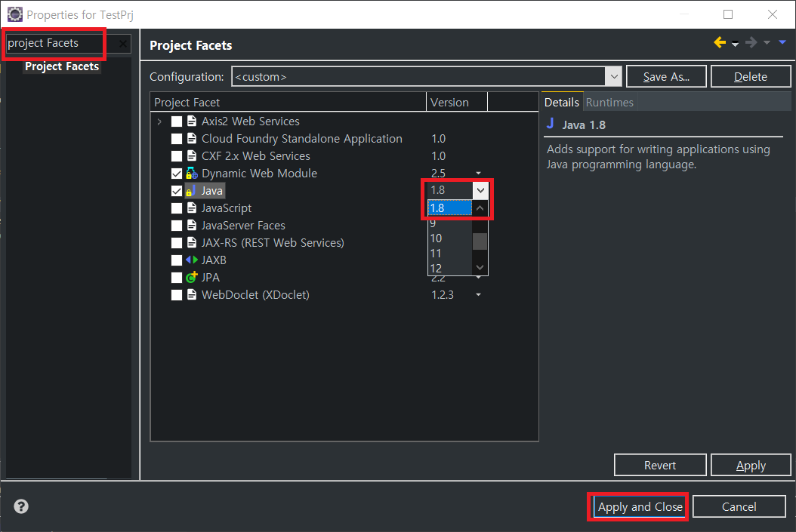Click version list scroll-down arrow
Viewport: 796px width, 532px height.
tap(480, 267)
